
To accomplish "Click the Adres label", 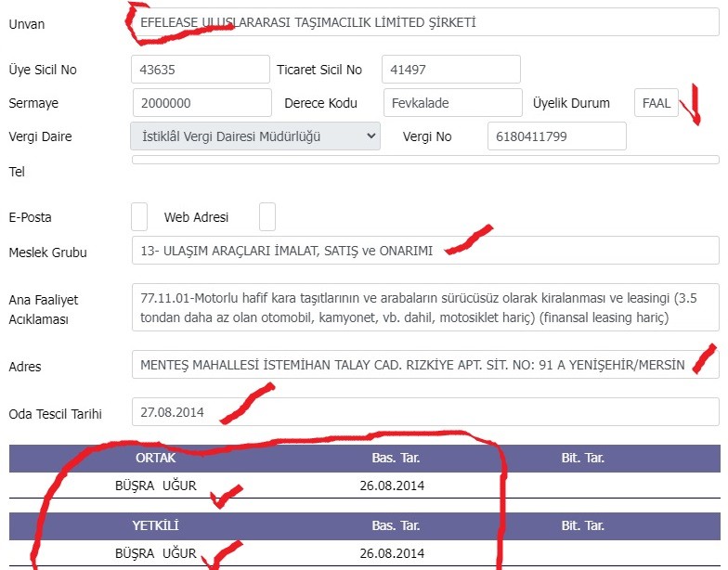I will (x=25, y=367).
